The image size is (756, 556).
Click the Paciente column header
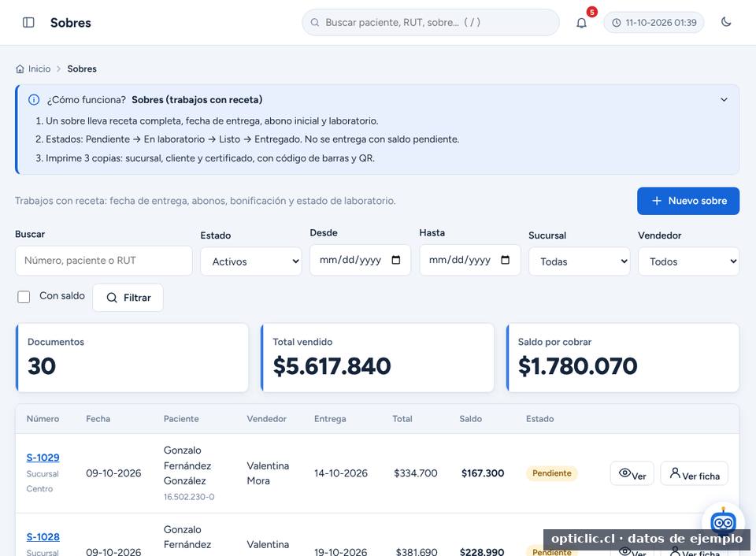pos(181,419)
